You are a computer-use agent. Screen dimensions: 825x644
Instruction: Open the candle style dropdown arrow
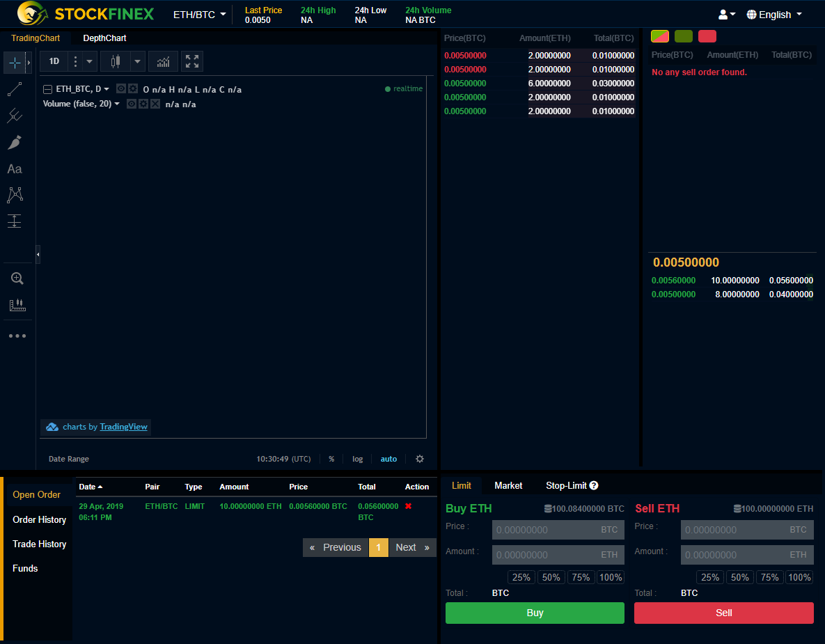click(137, 61)
